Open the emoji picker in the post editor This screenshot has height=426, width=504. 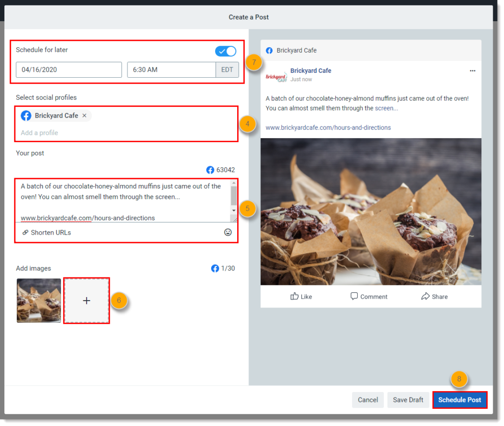click(x=228, y=232)
